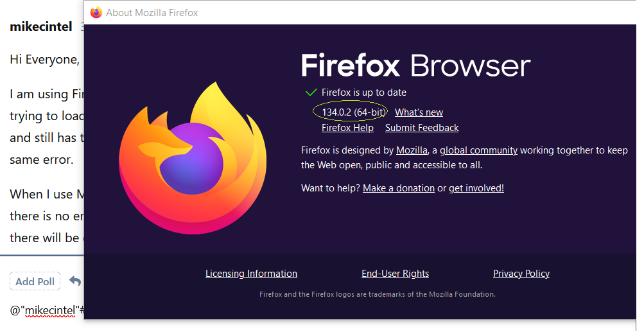
Task: Click the trademark notice text at dialog bottom
Action: pyautogui.click(x=378, y=294)
